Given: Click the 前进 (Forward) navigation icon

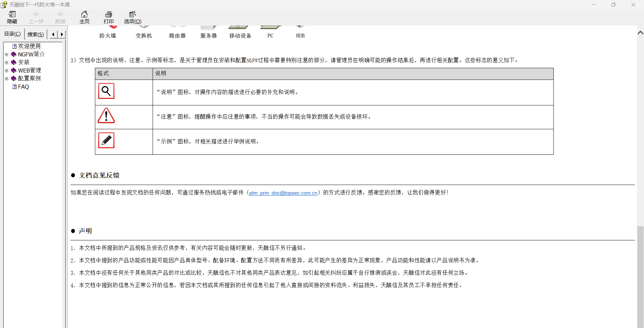Looking at the screenshot, I should pos(60,17).
